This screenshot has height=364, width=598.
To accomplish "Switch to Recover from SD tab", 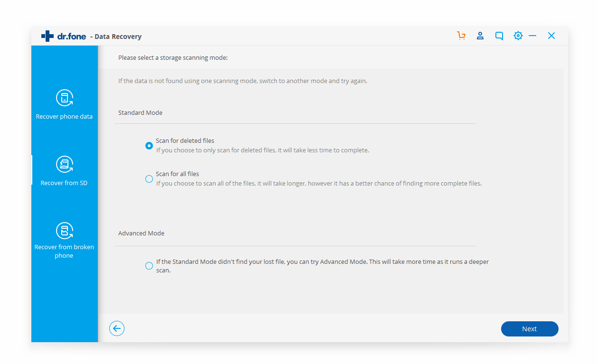I will tap(64, 183).
